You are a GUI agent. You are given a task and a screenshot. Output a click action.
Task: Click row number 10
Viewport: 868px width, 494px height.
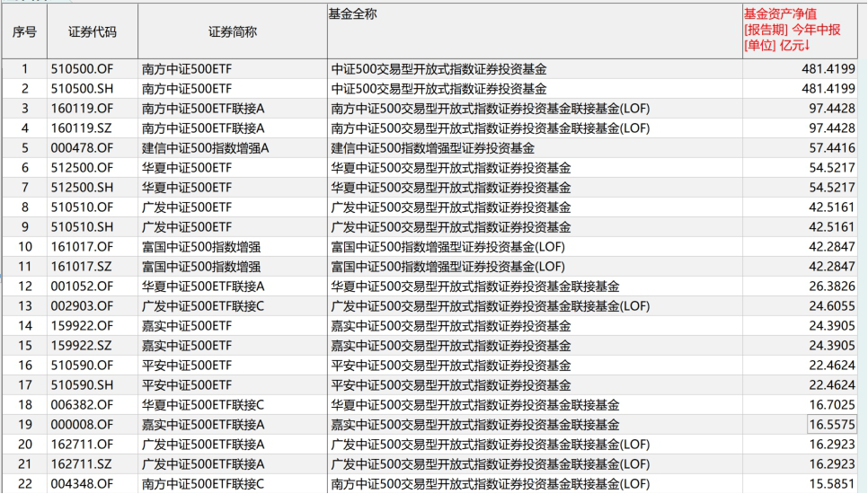[24, 247]
